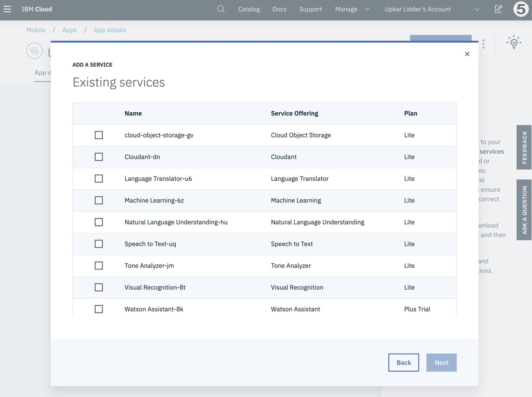Navigate to Mobile breadcrumb
The width and height of the screenshot is (532, 397).
36,30
